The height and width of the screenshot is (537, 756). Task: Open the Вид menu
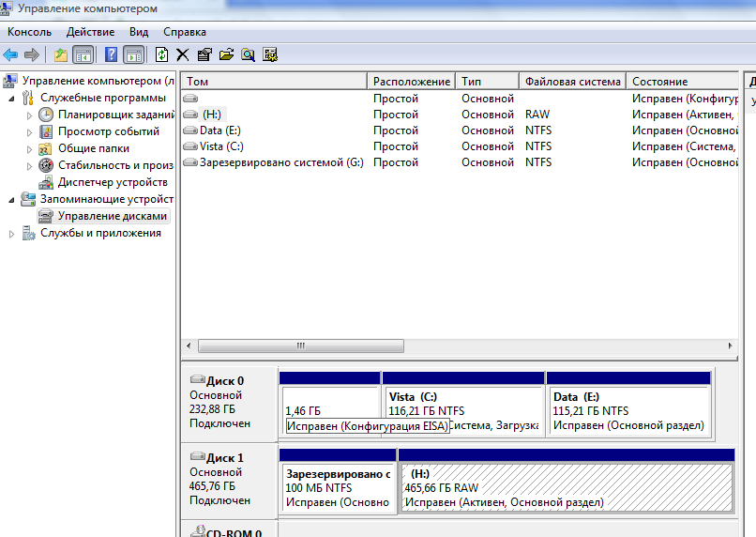[139, 32]
